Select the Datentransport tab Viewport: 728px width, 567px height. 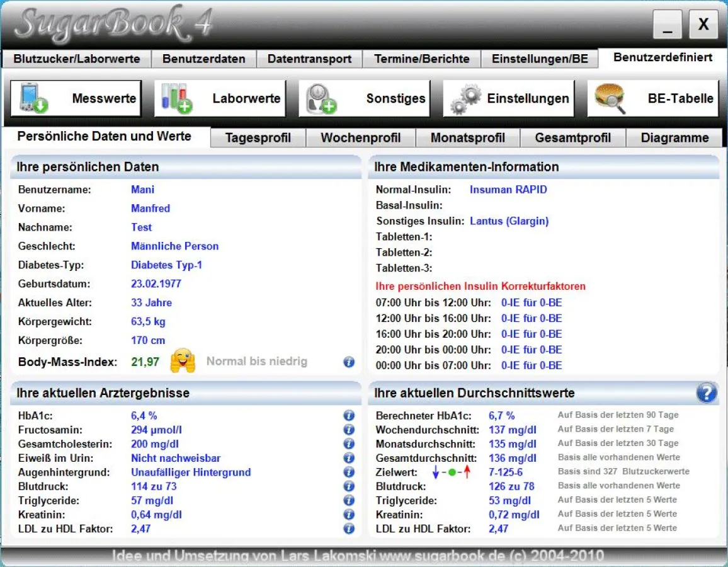[309, 58]
